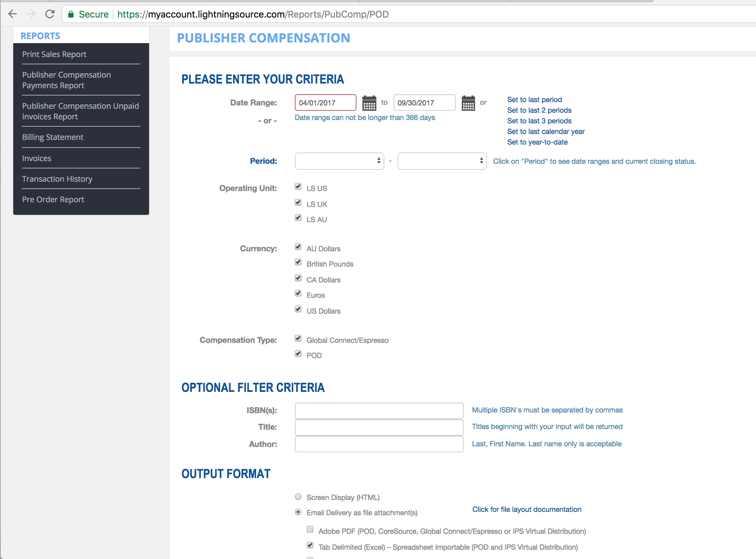This screenshot has width=756, height=559.
Task: Click the browser forward arrow
Action: pyautogui.click(x=31, y=14)
